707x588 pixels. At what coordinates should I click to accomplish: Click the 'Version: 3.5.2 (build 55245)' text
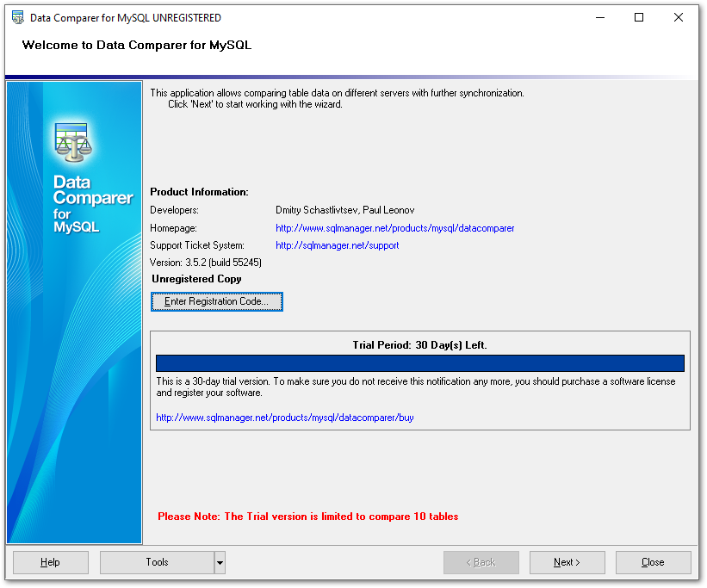pyautogui.click(x=206, y=263)
